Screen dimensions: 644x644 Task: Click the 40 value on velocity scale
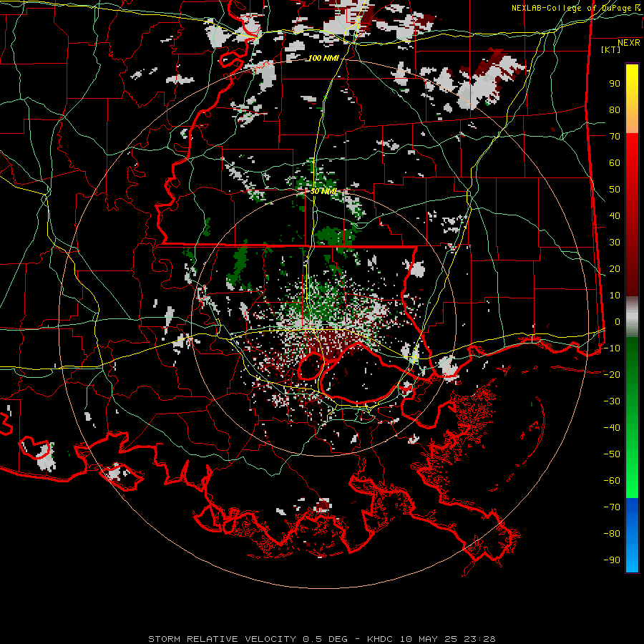point(615,216)
